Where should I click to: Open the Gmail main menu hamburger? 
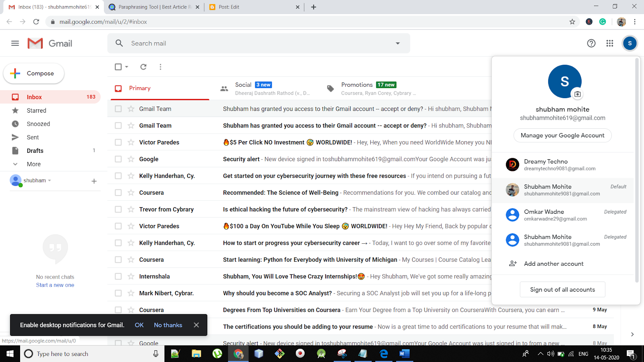(15, 43)
